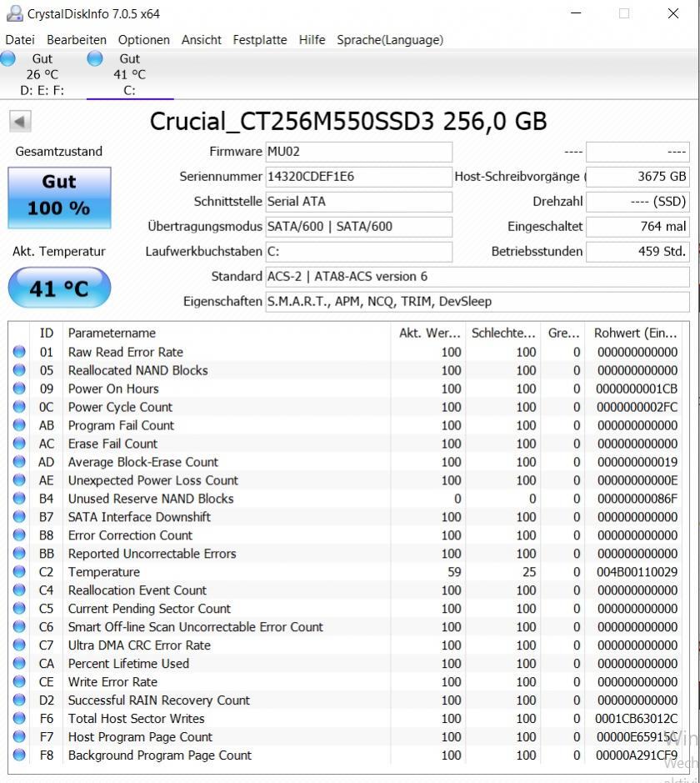Screen dimensions: 700x783
Task: Click the raw value 0001CB63012C
Action: [x=636, y=719]
